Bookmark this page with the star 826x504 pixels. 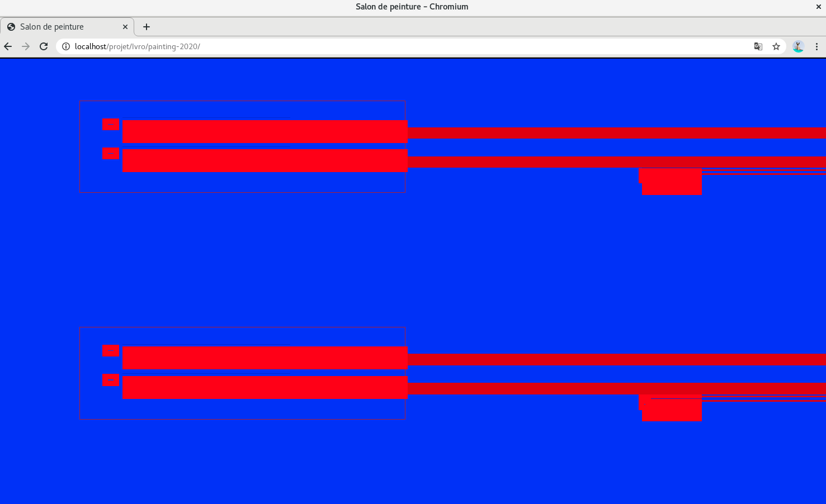tap(776, 46)
